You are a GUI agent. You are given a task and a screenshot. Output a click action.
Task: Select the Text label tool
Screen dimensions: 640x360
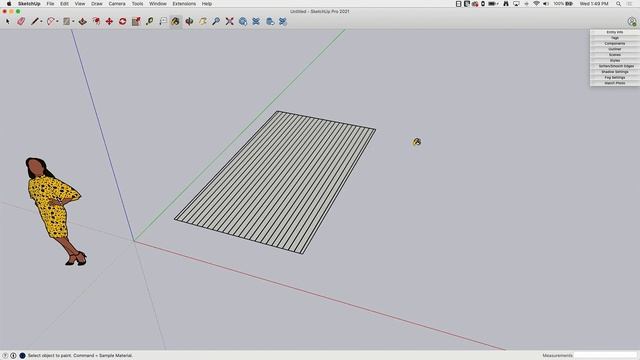[163, 21]
